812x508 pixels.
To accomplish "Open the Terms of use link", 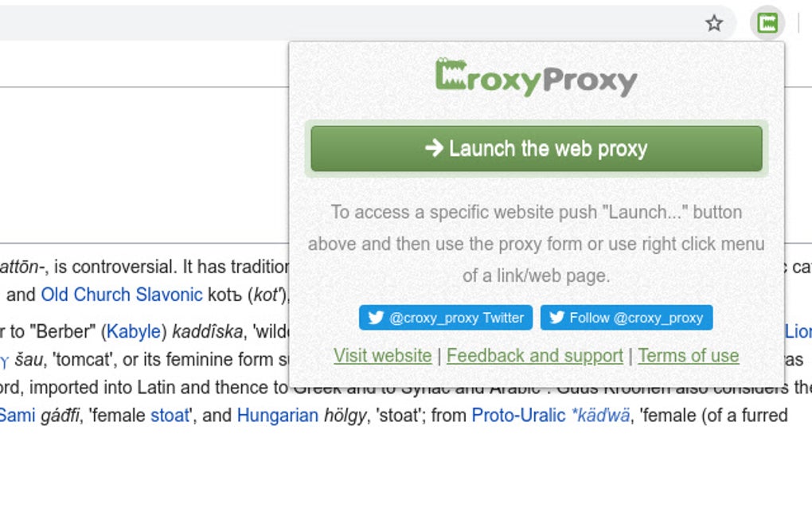I will pos(688,356).
